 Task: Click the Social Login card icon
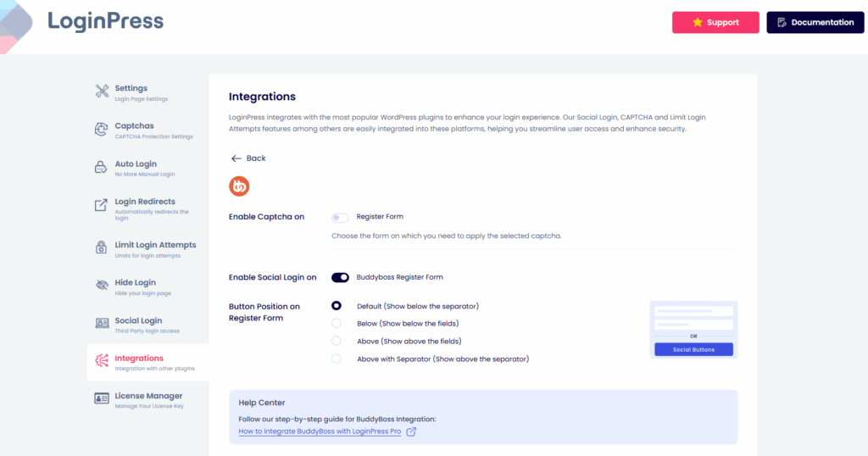tap(102, 323)
